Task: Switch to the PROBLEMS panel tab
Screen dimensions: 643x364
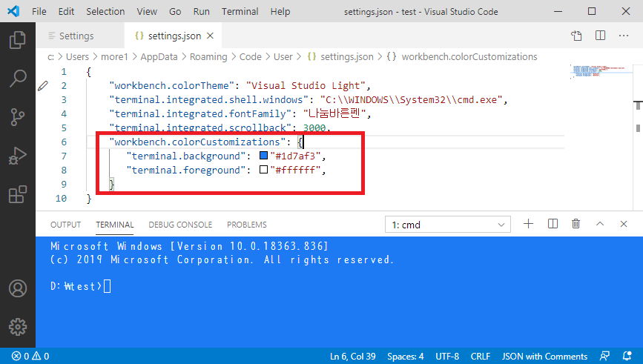Action: pos(247,225)
